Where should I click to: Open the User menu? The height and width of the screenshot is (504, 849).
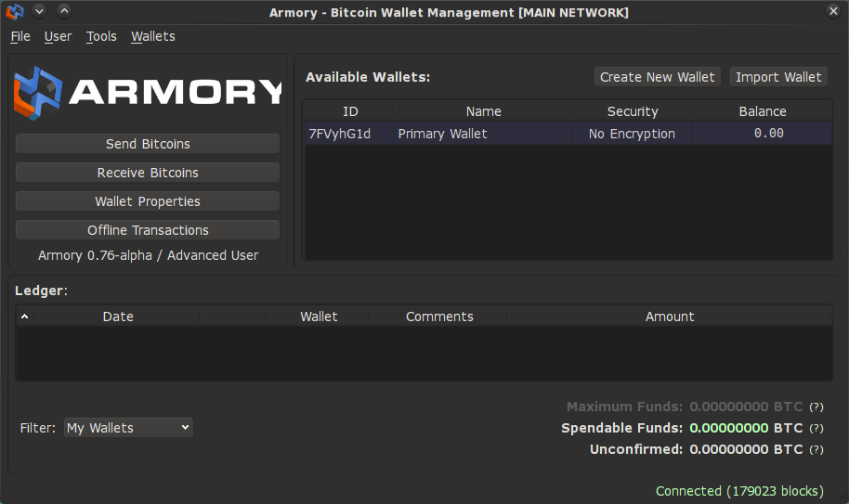click(x=58, y=36)
